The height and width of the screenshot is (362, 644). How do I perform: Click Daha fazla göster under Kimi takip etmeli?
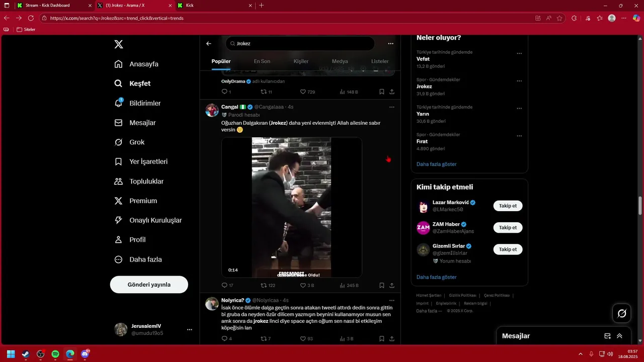click(x=437, y=277)
